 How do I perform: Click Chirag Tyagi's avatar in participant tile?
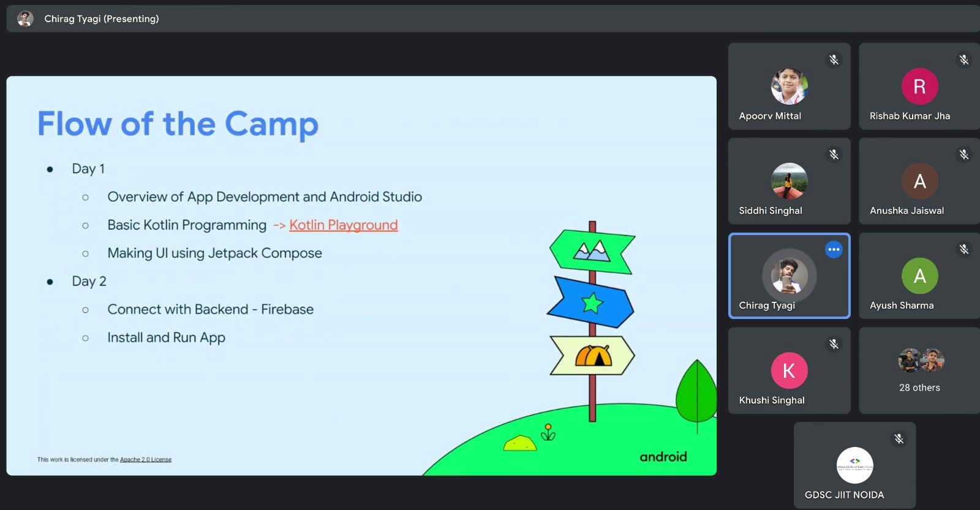[x=789, y=276]
